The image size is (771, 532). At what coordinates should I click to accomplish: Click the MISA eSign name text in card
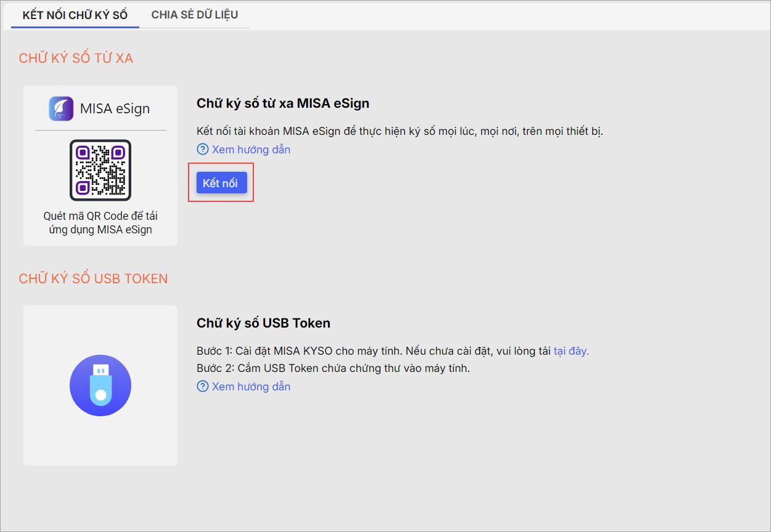pos(115,109)
